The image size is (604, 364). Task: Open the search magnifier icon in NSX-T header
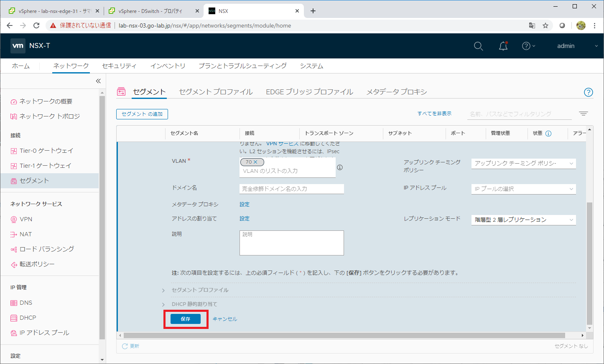479,46
